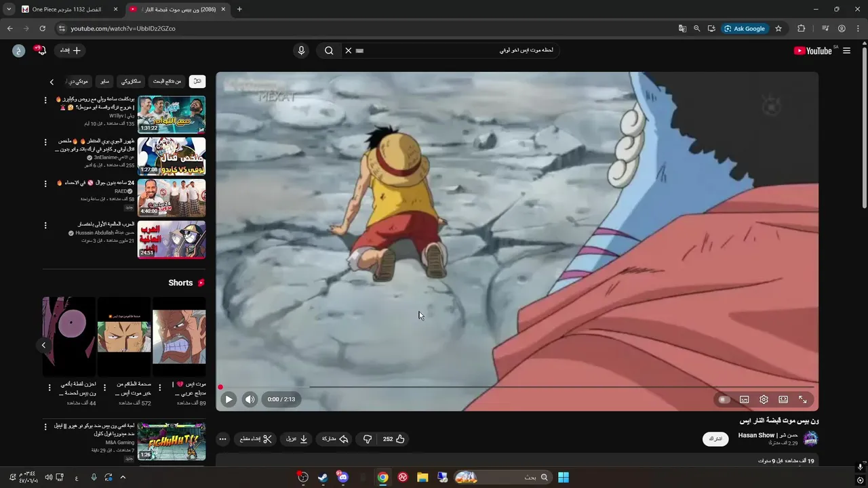Turn on subtitles with the captions icon

[x=744, y=400]
